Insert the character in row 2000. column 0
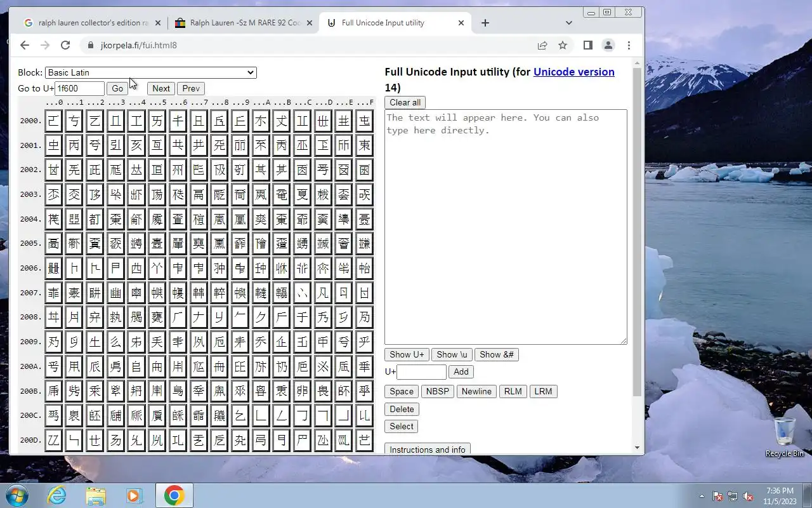Image resolution: width=812 pixels, height=508 pixels. click(x=53, y=121)
